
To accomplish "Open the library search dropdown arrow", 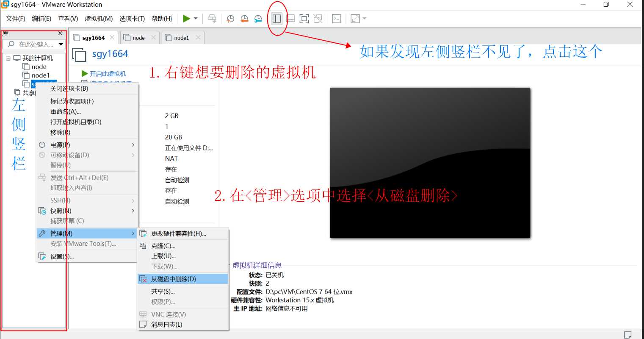I will (x=61, y=44).
